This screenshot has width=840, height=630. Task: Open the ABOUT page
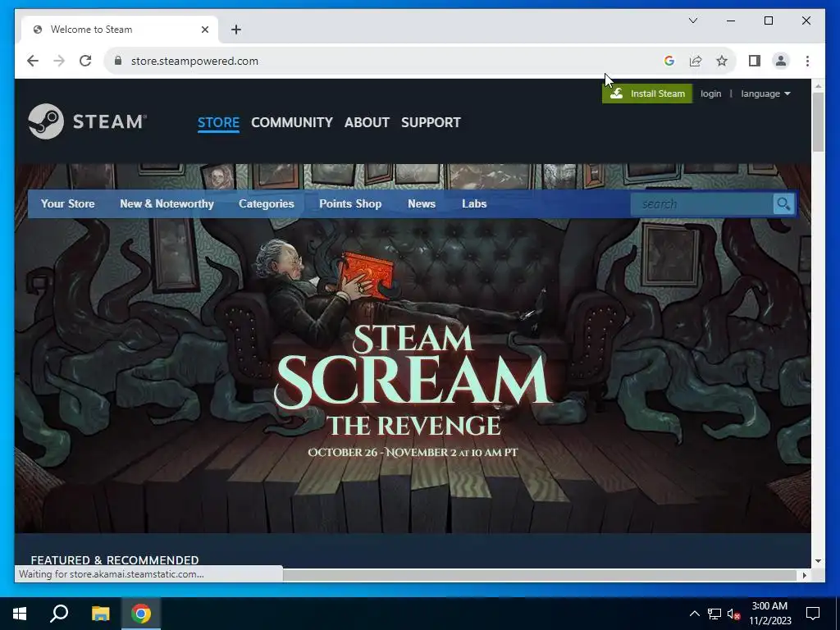coord(367,123)
